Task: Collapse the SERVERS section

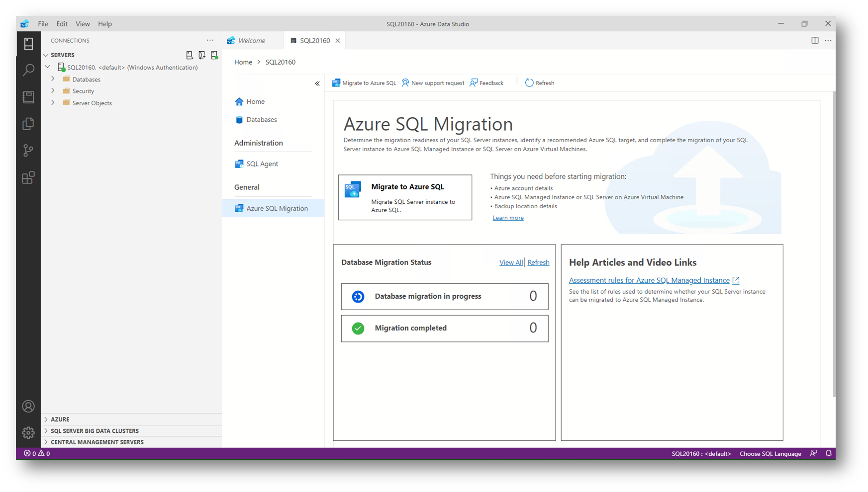Action: tap(46, 55)
